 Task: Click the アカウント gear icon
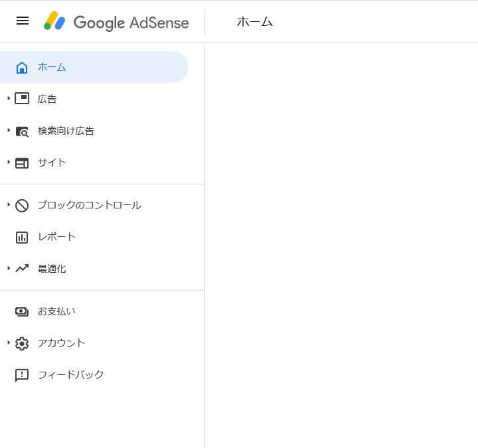coord(22,343)
